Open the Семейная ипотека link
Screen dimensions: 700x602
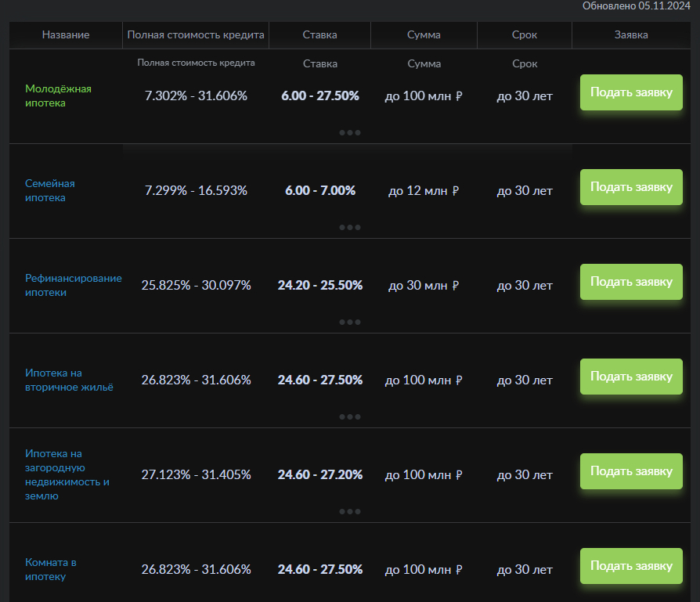pos(50,190)
